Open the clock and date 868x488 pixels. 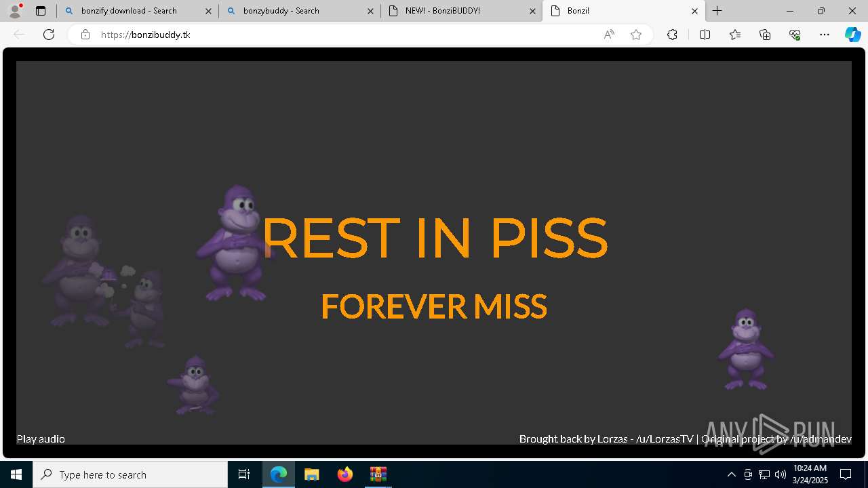[810, 474]
